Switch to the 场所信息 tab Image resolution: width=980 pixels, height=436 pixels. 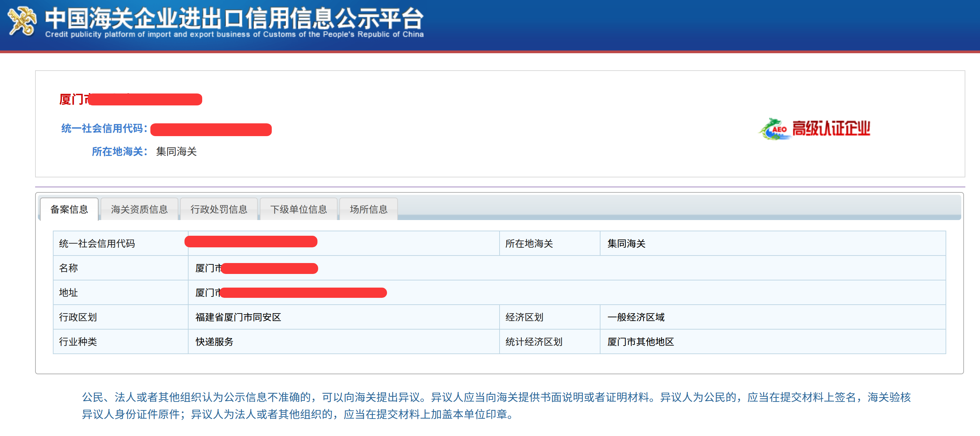point(368,209)
